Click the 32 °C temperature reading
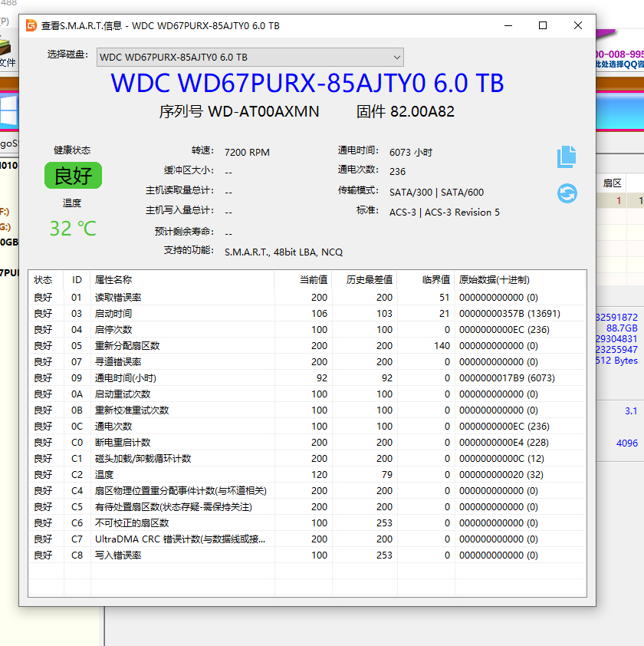Viewport: 644px width, 646px height. pos(73,229)
